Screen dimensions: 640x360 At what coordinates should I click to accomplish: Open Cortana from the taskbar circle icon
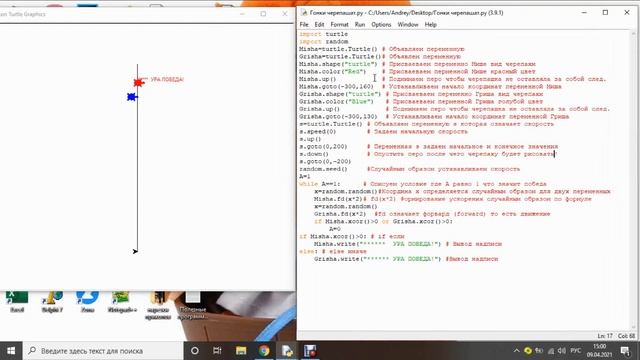(195, 351)
